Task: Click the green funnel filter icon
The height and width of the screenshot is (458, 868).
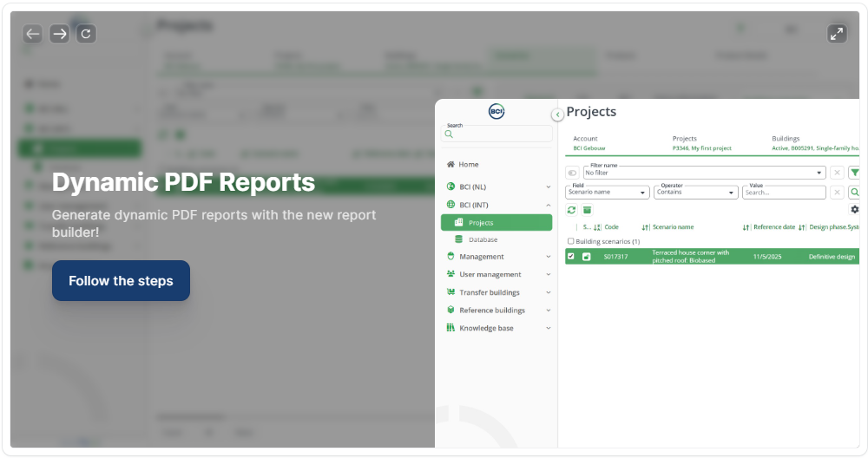Action: (x=855, y=173)
